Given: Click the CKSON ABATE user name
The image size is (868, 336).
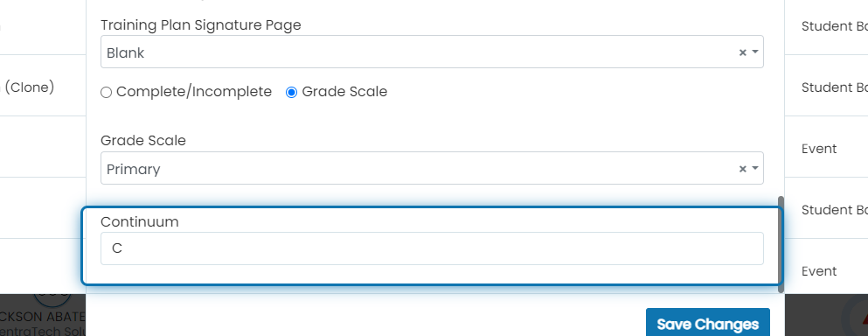Looking at the screenshot, I should click(43, 317).
